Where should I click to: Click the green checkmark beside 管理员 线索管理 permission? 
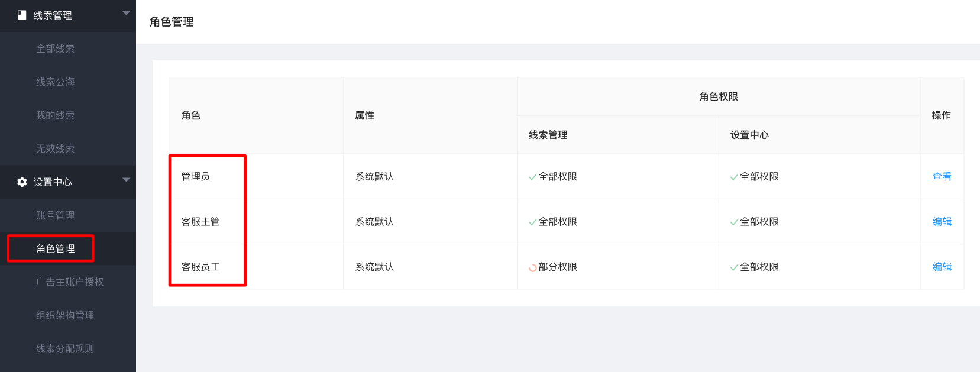coord(532,176)
